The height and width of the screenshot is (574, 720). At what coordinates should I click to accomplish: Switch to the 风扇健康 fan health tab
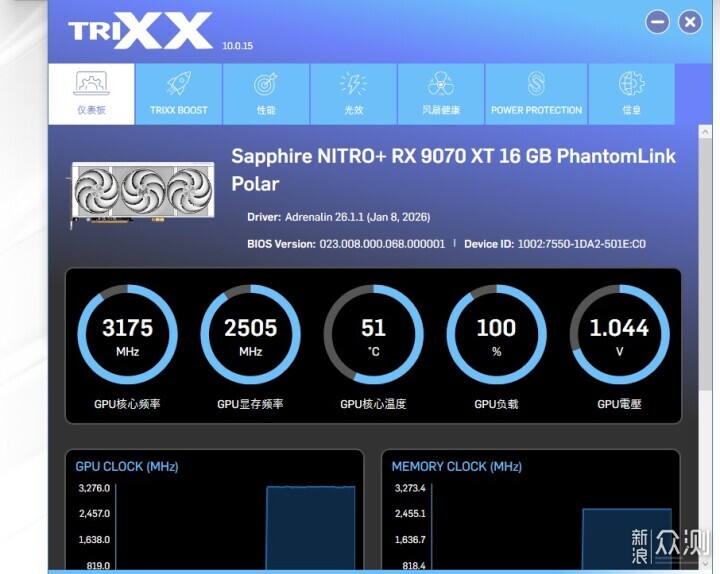coord(441,94)
